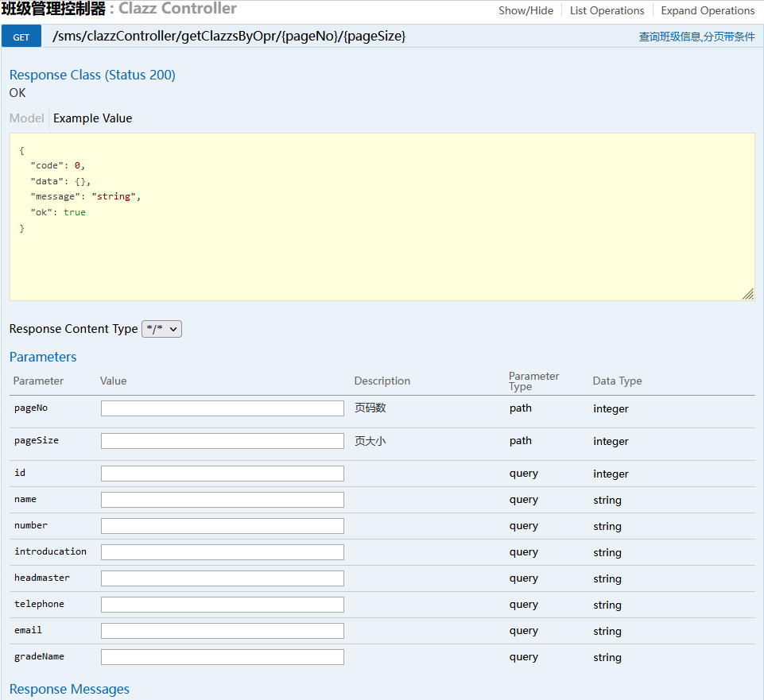
Task: Click the 页码数 description text
Action: click(x=370, y=408)
